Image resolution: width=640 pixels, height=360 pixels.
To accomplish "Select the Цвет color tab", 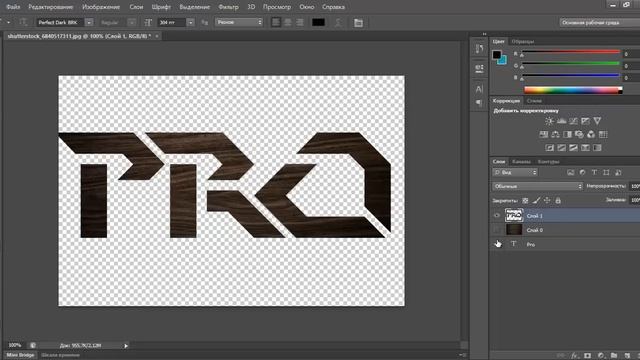I will point(498,41).
